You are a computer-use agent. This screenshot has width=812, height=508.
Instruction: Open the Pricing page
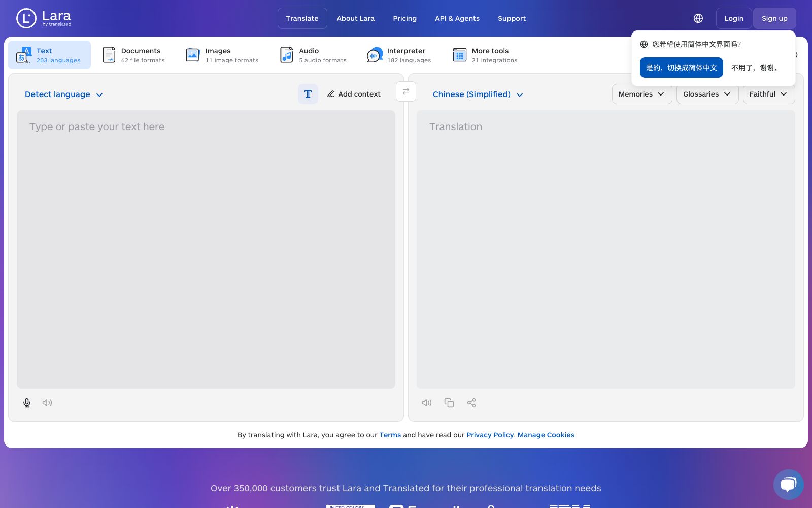click(x=405, y=18)
